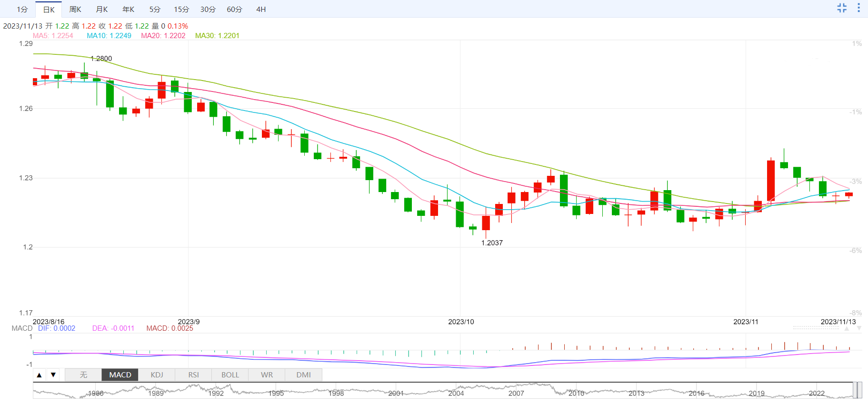Click the MA10: 1.2249 legend label
Image resolution: width=868 pixels, height=416 pixels.
click(109, 36)
